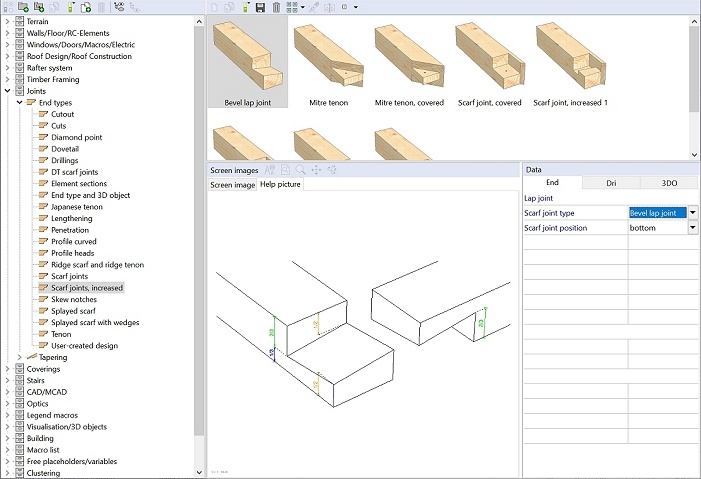
Task: Click the trash bin icon above the thumbnails
Action: click(x=276, y=7)
